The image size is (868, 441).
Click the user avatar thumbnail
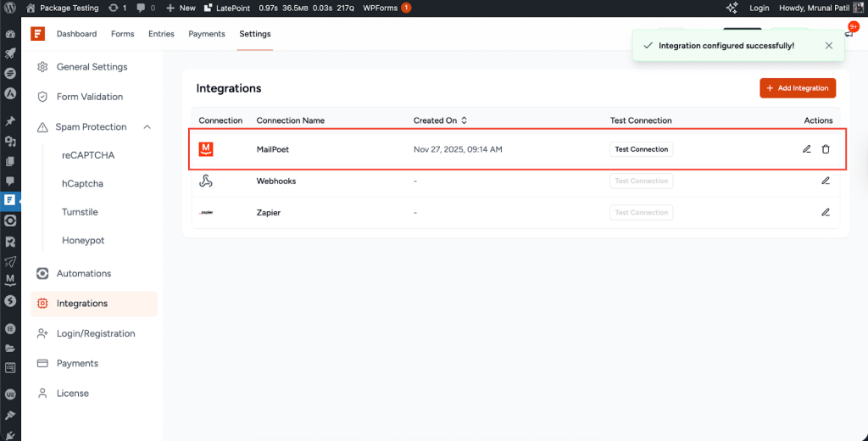[x=858, y=8]
